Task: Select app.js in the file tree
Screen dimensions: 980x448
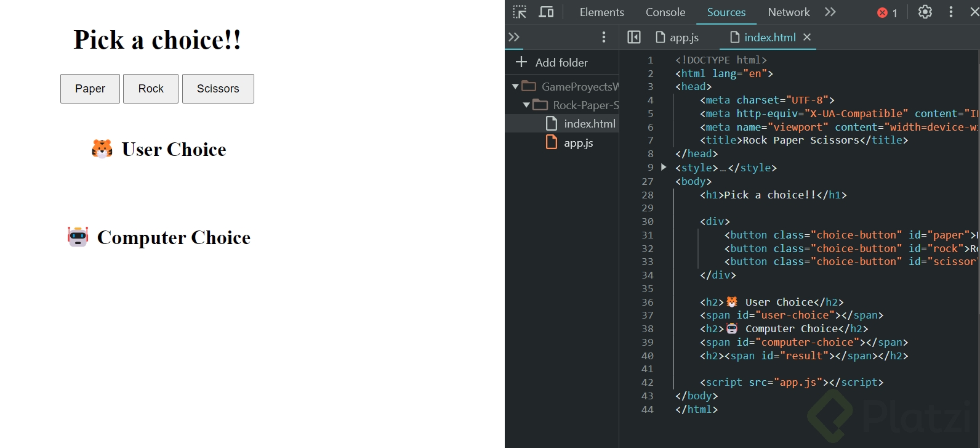Action: tap(578, 143)
